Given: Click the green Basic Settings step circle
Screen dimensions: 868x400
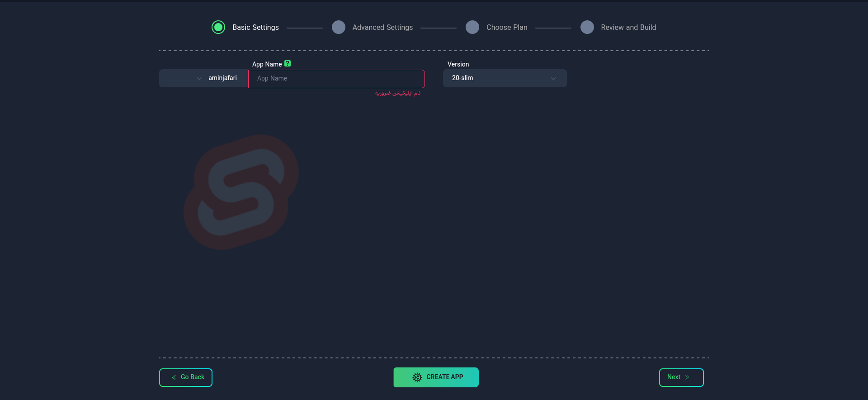Looking at the screenshot, I should (x=218, y=27).
